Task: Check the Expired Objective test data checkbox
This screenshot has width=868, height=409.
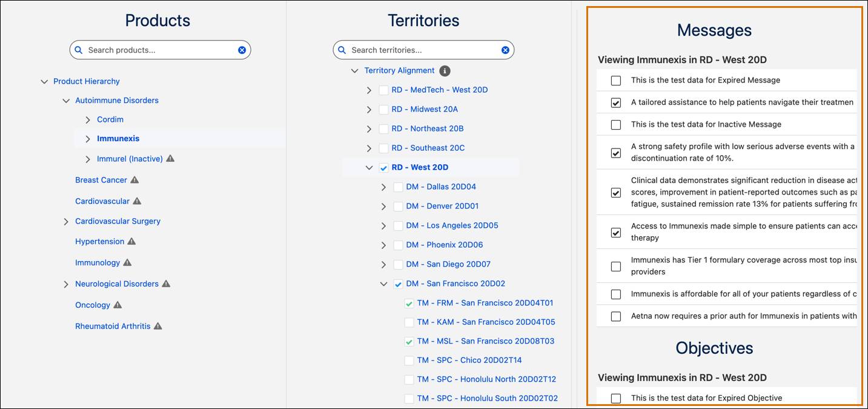Action: tap(616, 399)
